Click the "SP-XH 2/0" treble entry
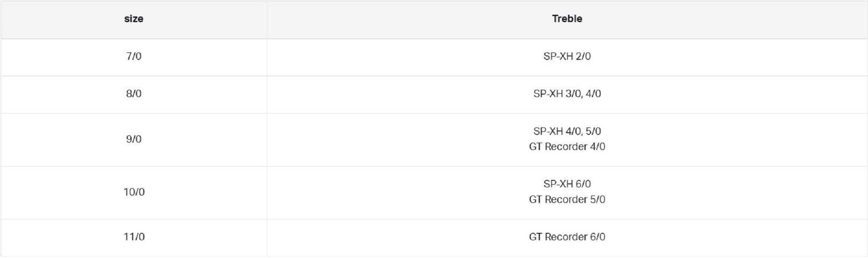Screen dimensions: 868x258 click(567, 56)
